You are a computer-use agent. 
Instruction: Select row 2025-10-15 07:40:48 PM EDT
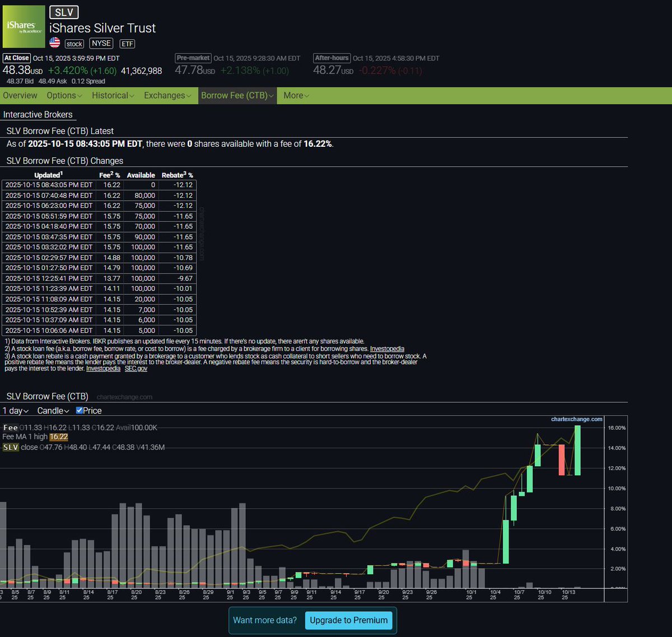pos(100,196)
